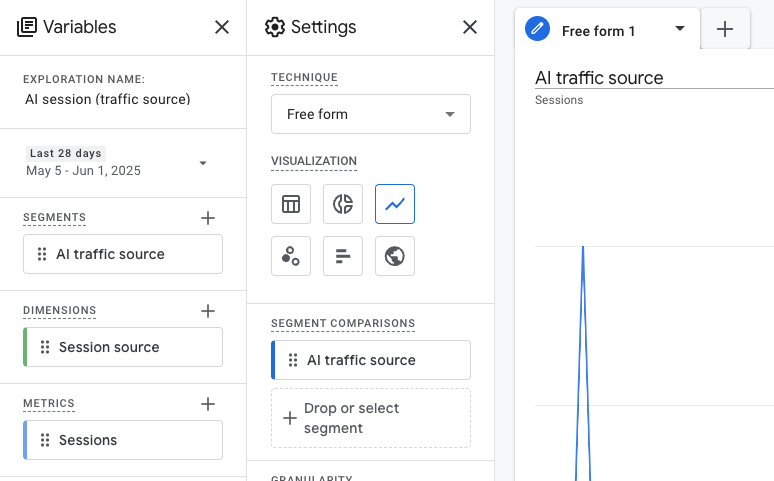The image size is (774, 481).
Task: Click the DIMENSIONS heading label
Action: [x=59, y=310]
